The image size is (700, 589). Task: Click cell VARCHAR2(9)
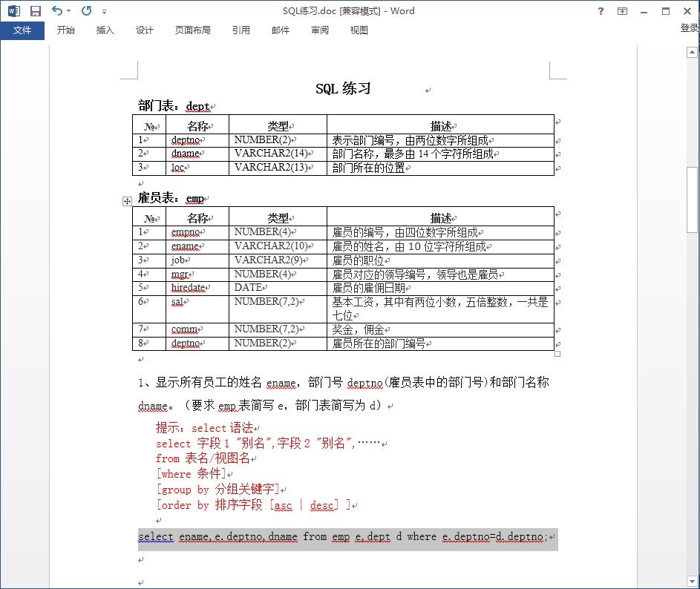pyautogui.click(x=278, y=260)
